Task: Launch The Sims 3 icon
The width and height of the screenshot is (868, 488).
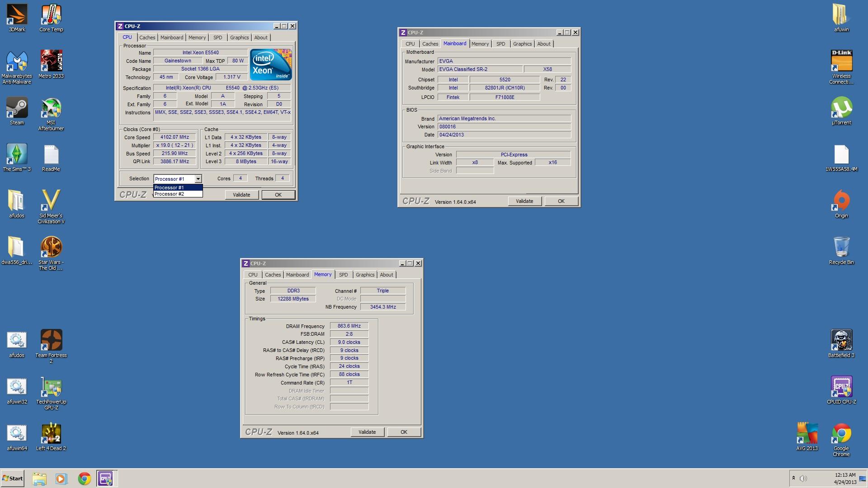Action: click(17, 157)
